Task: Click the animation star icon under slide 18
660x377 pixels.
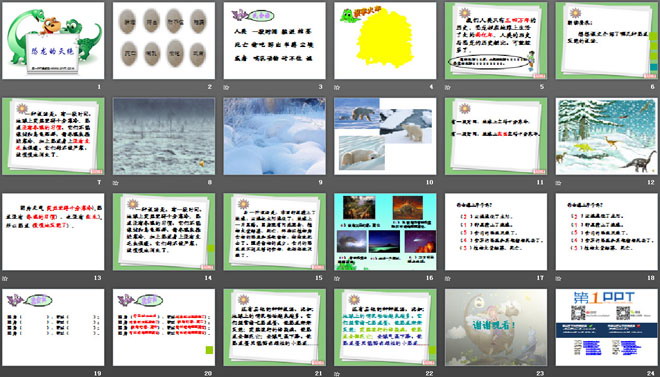Action: coord(558,279)
